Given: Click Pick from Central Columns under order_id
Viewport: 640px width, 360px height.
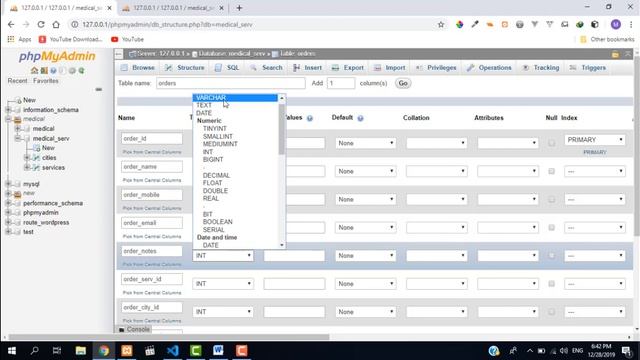Looking at the screenshot, I should (152, 152).
